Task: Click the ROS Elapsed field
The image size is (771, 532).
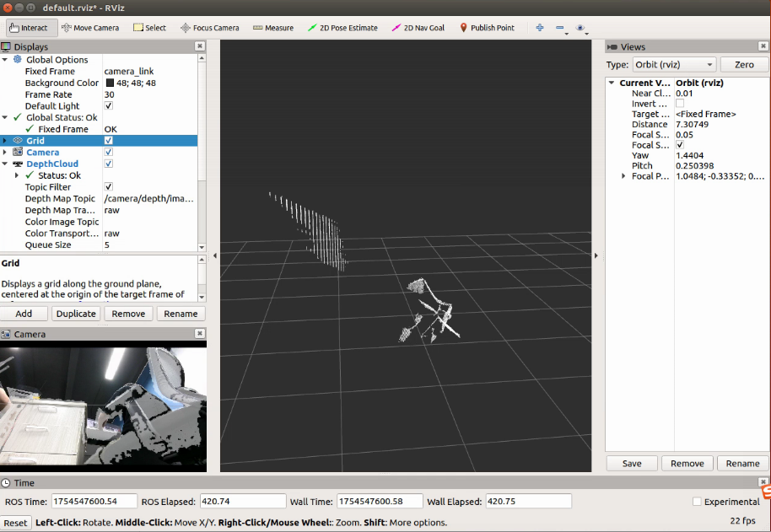Action: (243, 501)
